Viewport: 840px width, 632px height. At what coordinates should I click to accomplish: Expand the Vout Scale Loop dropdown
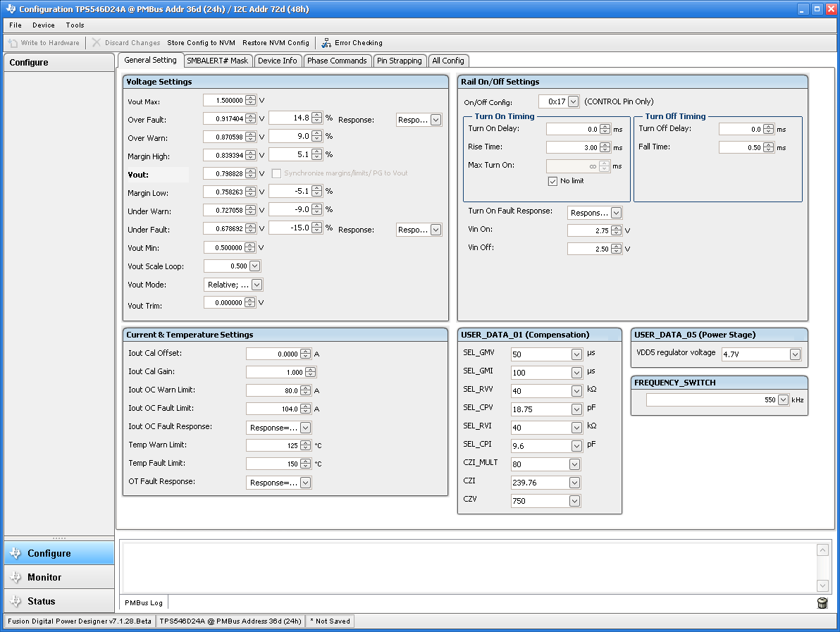254,266
